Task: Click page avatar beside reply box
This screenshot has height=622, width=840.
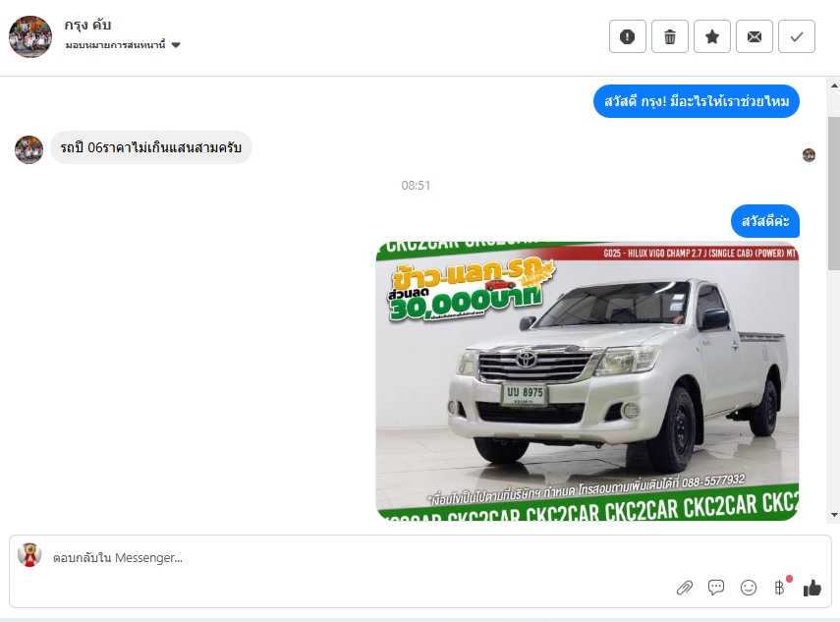Action: point(29,555)
